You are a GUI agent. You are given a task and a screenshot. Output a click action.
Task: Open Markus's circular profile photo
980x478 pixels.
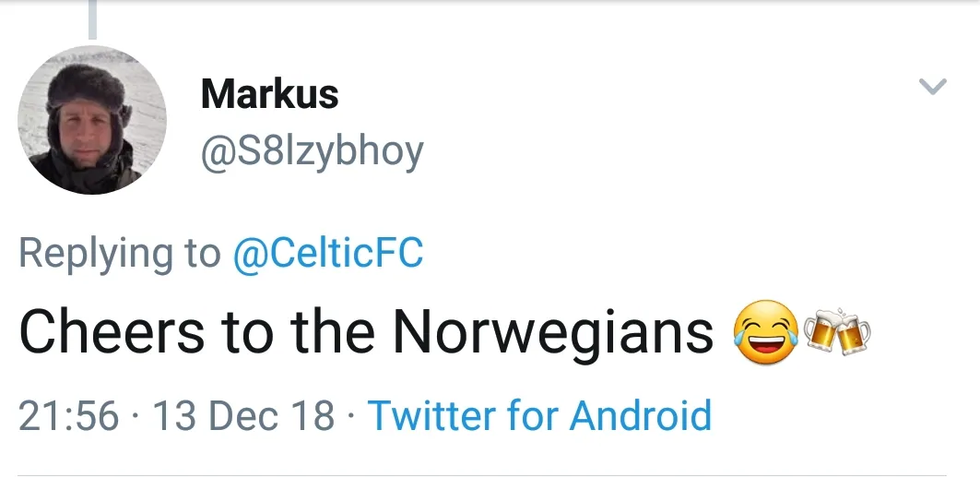[92, 120]
